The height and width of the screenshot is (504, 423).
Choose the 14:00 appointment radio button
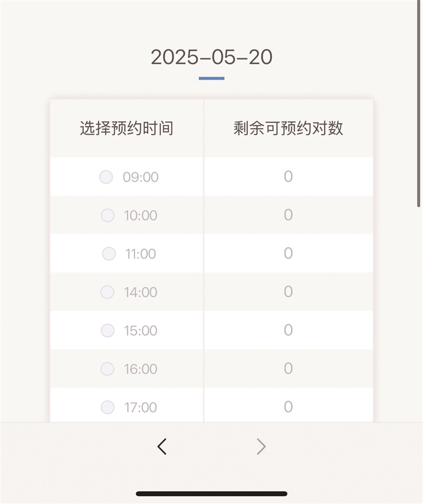point(107,292)
